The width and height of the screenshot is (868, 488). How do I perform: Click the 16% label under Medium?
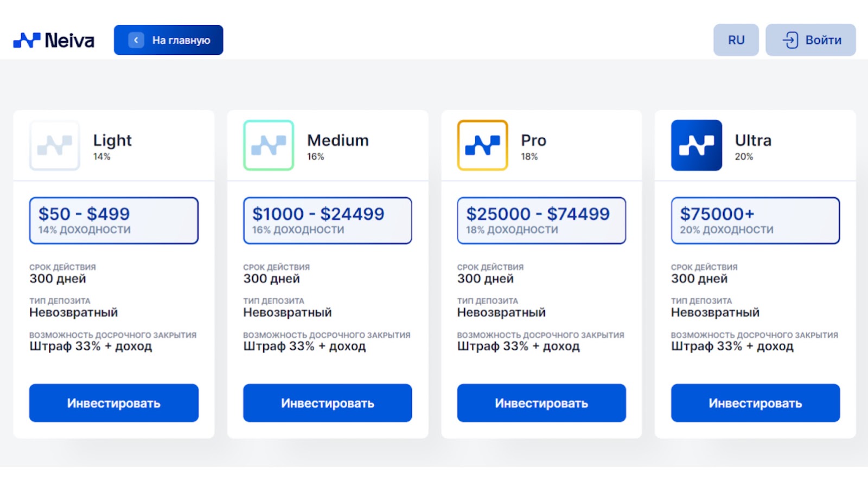[x=316, y=157]
